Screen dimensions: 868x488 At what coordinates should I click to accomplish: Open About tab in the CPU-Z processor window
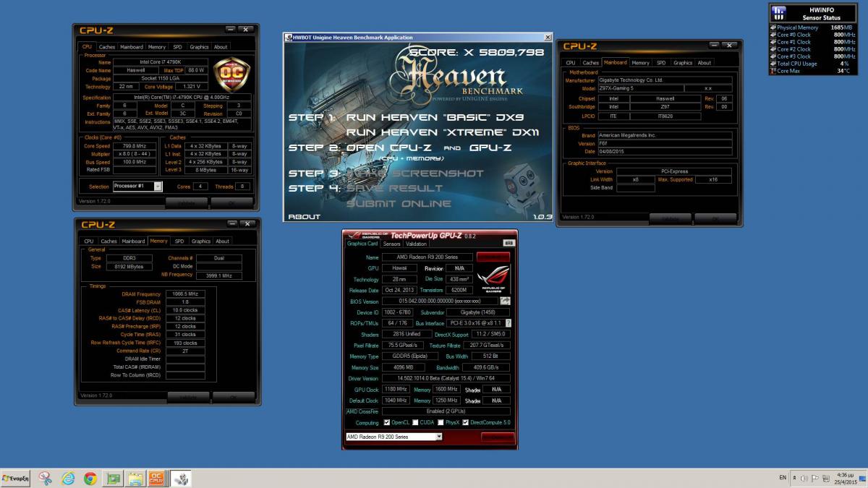coord(221,47)
